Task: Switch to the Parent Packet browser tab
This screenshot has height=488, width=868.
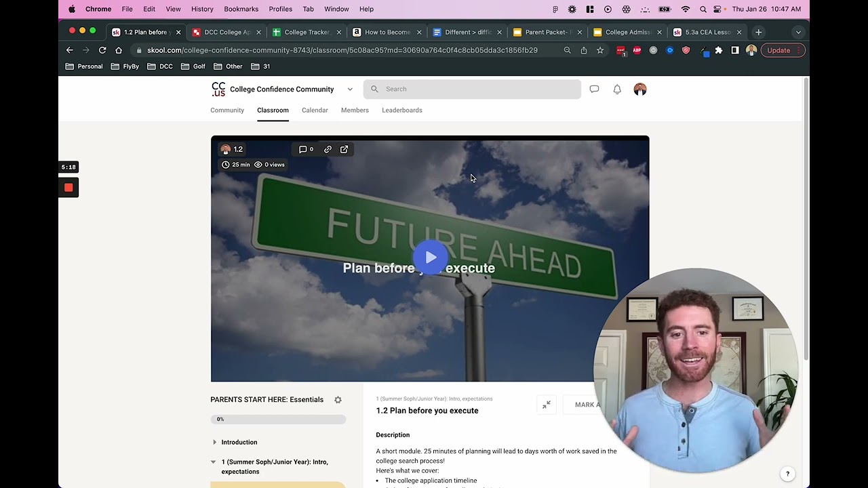Action: pos(547,32)
